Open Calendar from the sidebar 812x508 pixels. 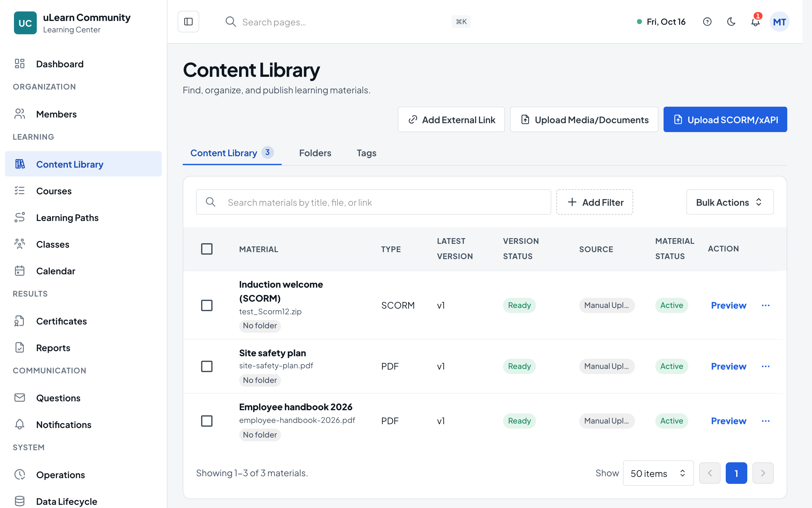pos(83,271)
